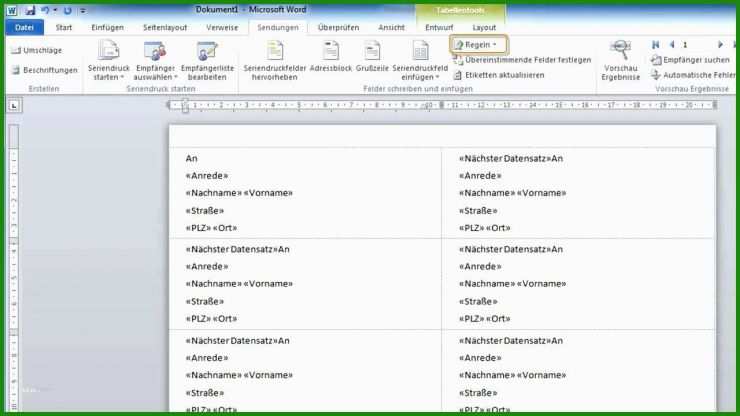This screenshot has width=740, height=416.
Task: Click «Nächster Datensatz» in middle left label
Action: click(232, 249)
